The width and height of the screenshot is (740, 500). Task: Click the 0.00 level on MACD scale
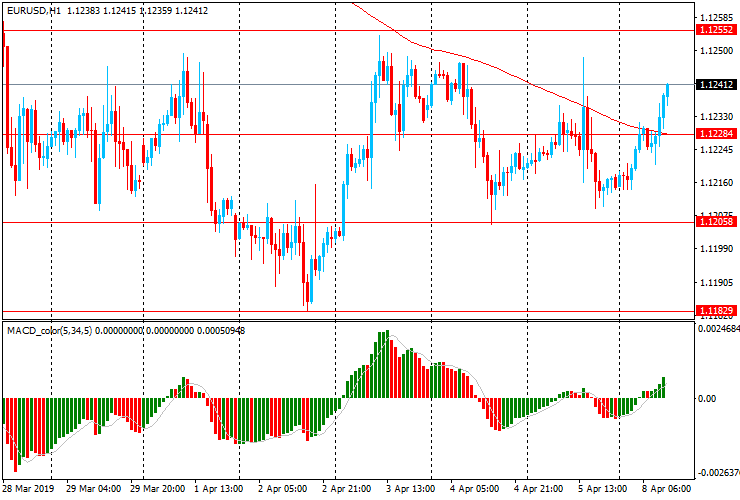click(707, 398)
